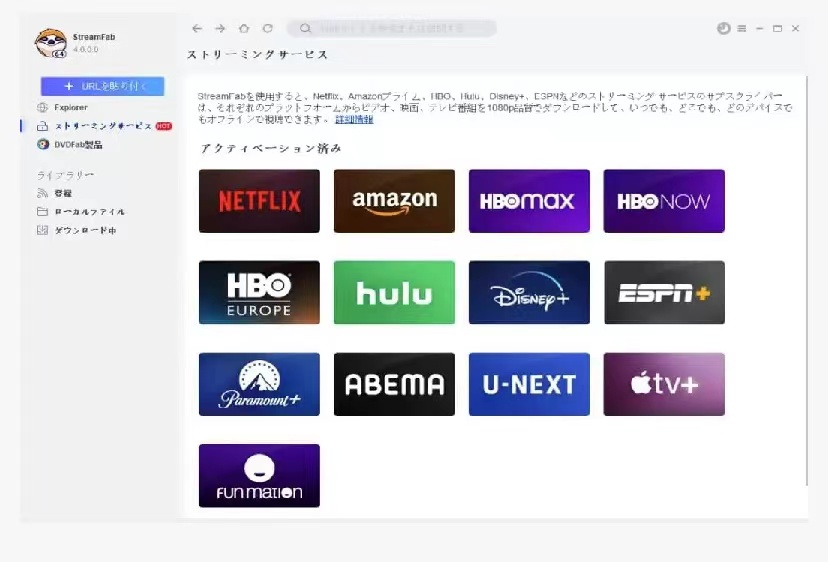Image resolution: width=828 pixels, height=562 pixels.
Task: Focus the URL search input field
Action: tap(391, 29)
